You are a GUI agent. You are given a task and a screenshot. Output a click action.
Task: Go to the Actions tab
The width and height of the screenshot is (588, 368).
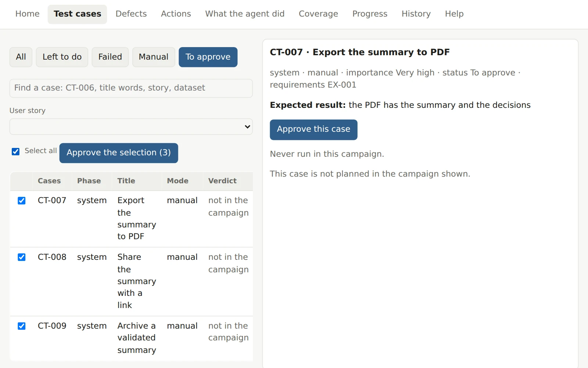pos(176,14)
